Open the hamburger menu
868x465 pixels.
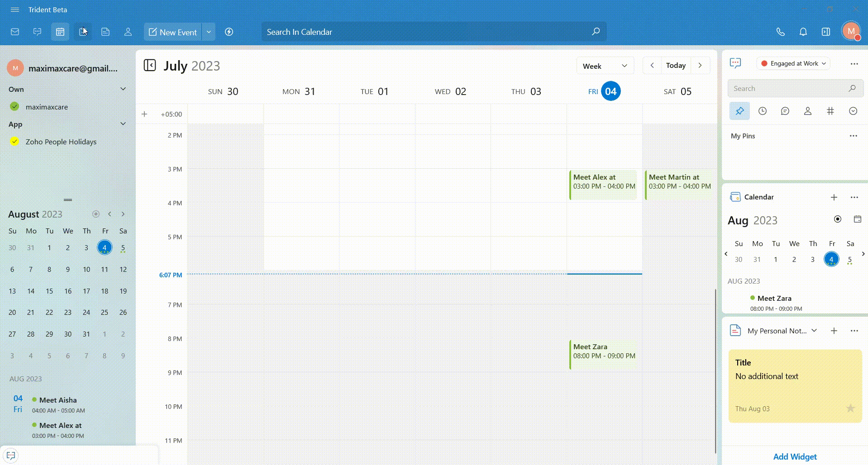point(14,9)
